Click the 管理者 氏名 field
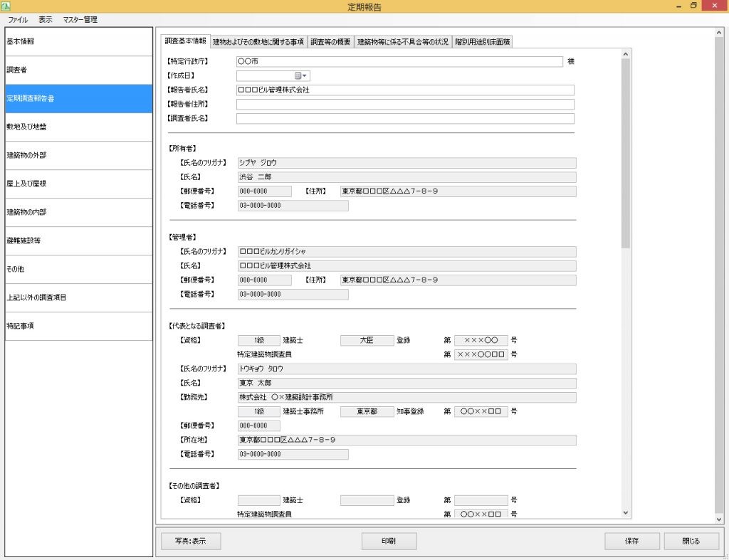 pyautogui.click(x=407, y=266)
